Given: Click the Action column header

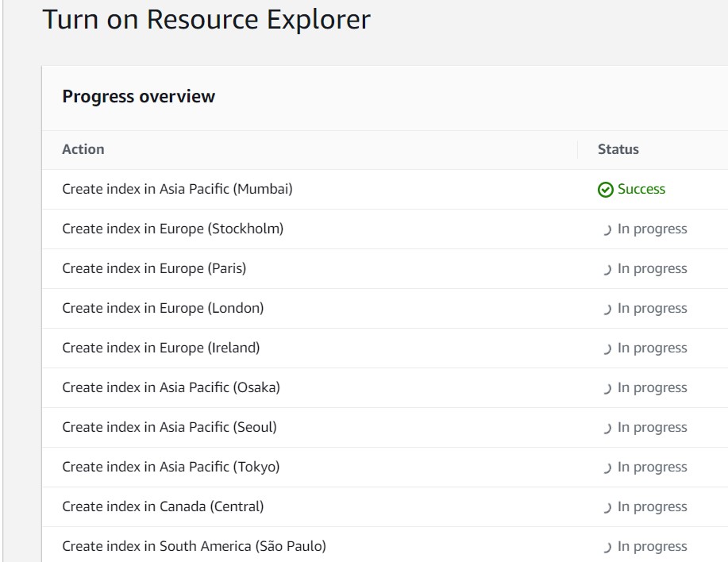Looking at the screenshot, I should pyautogui.click(x=82, y=149).
